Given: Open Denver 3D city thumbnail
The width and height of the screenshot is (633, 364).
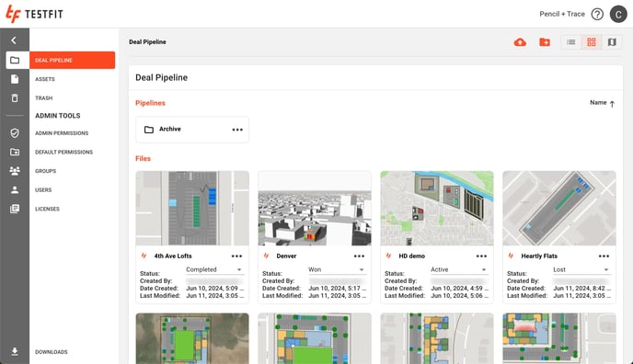Looking at the screenshot, I should point(315,208).
